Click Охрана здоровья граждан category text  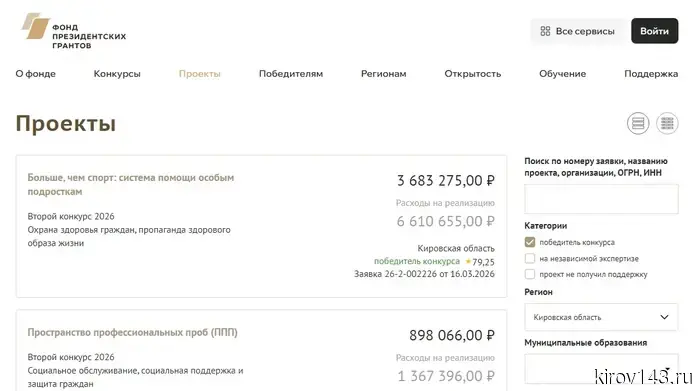[x=129, y=237]
